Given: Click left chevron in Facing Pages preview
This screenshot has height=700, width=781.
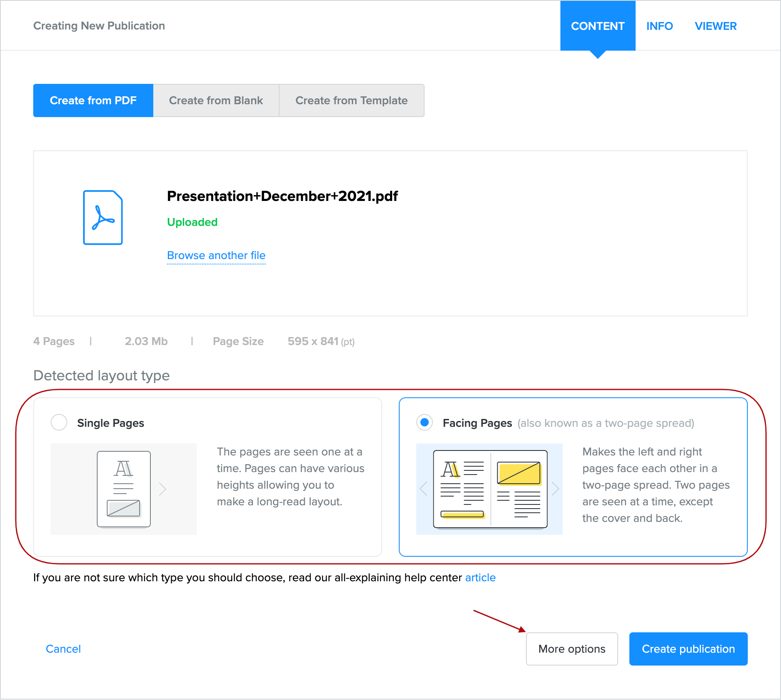Looking at the screenshot, I should click(424, 489).
